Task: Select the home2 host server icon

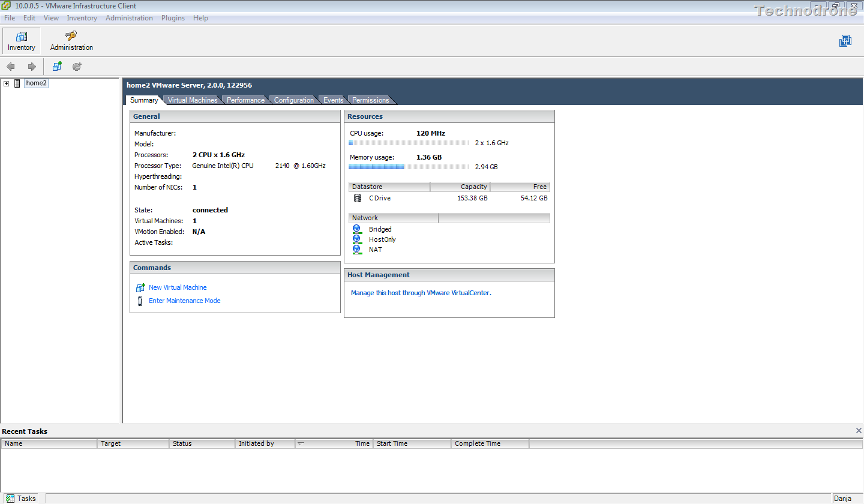Action: 17,83
